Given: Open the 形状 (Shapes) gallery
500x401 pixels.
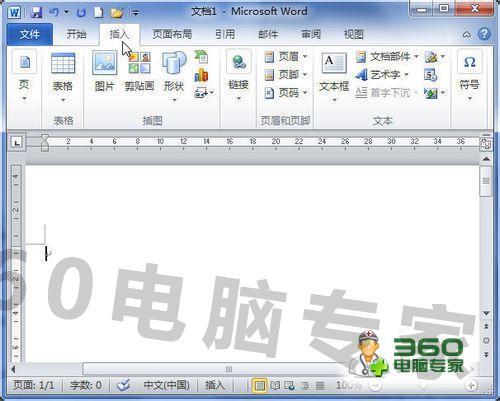Looking at the screenshot, I should [x=174, y=77].
